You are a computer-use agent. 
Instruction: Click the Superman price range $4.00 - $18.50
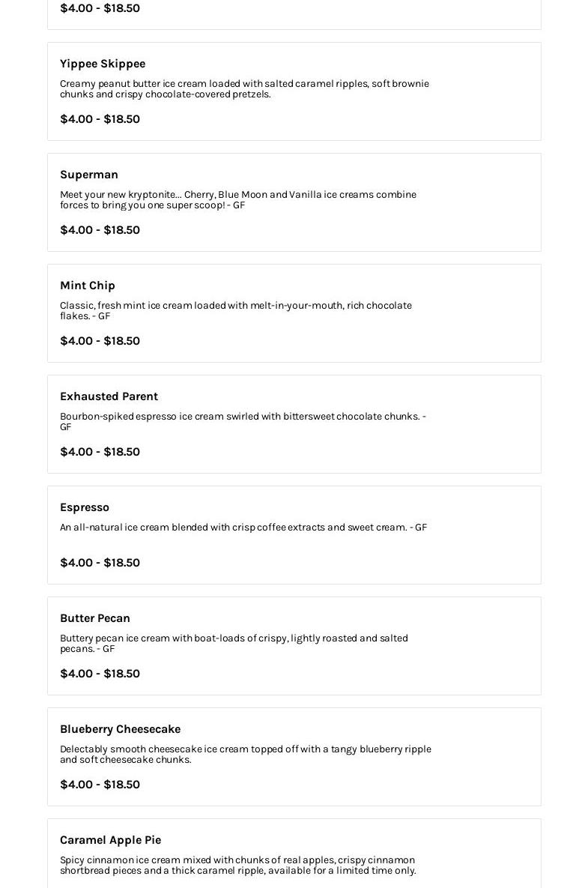pyautogui.click(x=100, y=230)
